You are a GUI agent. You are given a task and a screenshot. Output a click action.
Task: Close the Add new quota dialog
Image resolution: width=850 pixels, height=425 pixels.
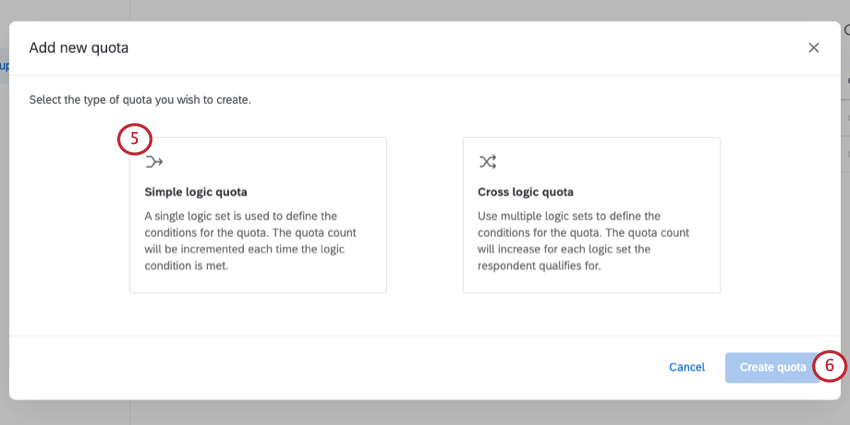point(813,48)
